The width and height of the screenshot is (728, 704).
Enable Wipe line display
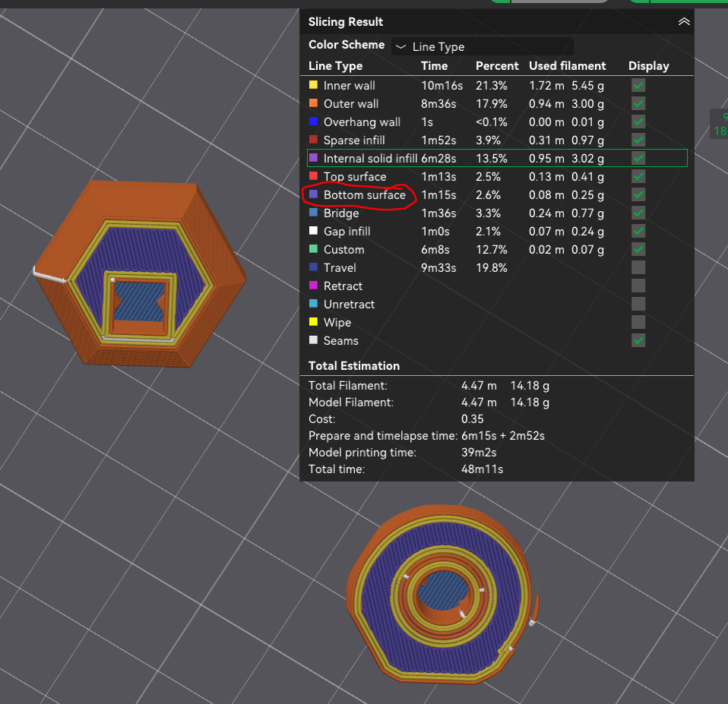click(x=638, y=323)
